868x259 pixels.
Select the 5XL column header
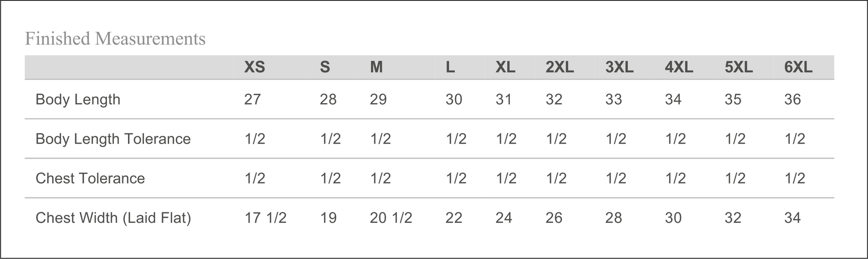[739, 67]
